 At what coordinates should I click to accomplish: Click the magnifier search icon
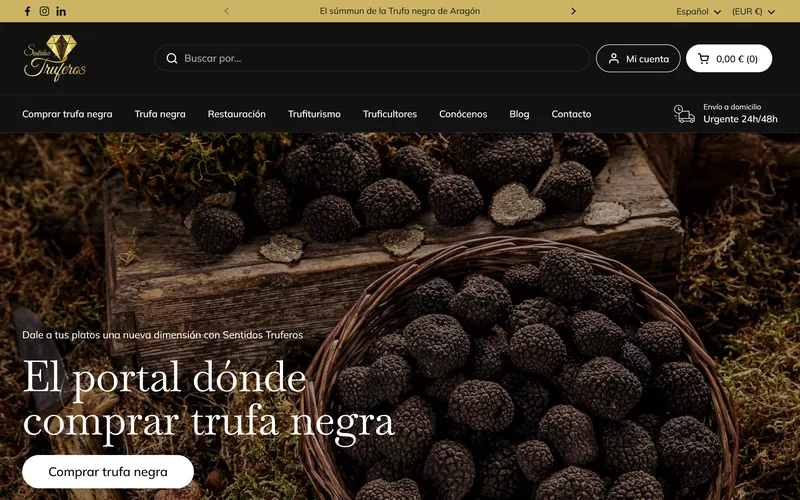172,58
